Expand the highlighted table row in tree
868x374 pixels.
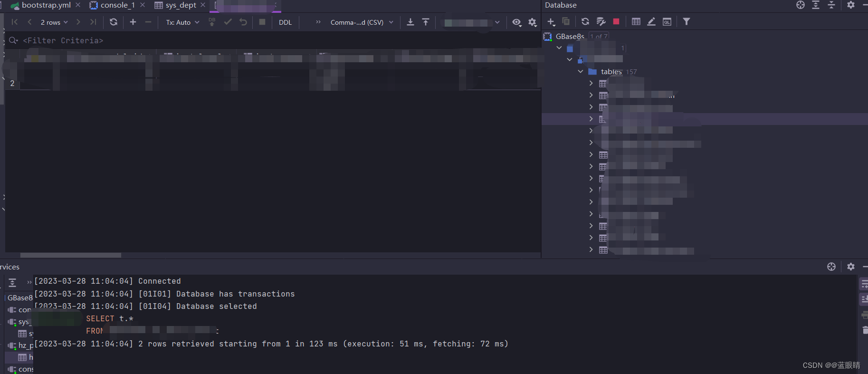[591, 119]
